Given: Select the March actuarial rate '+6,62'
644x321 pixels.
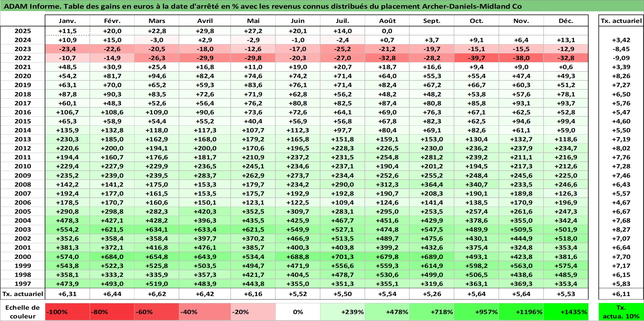Looking at the screenshot, I should (157, 294).
